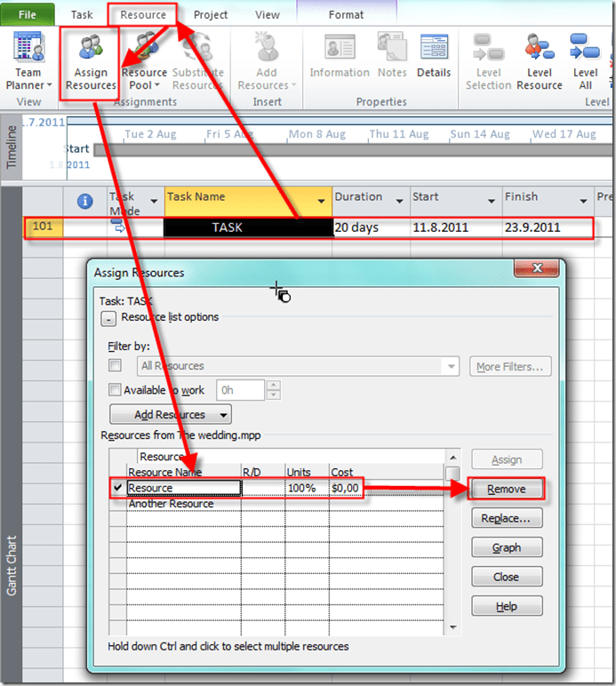Enable the Available to work checkbox
616x686 pixels.
pyautogui.click(x=115, y=390)
